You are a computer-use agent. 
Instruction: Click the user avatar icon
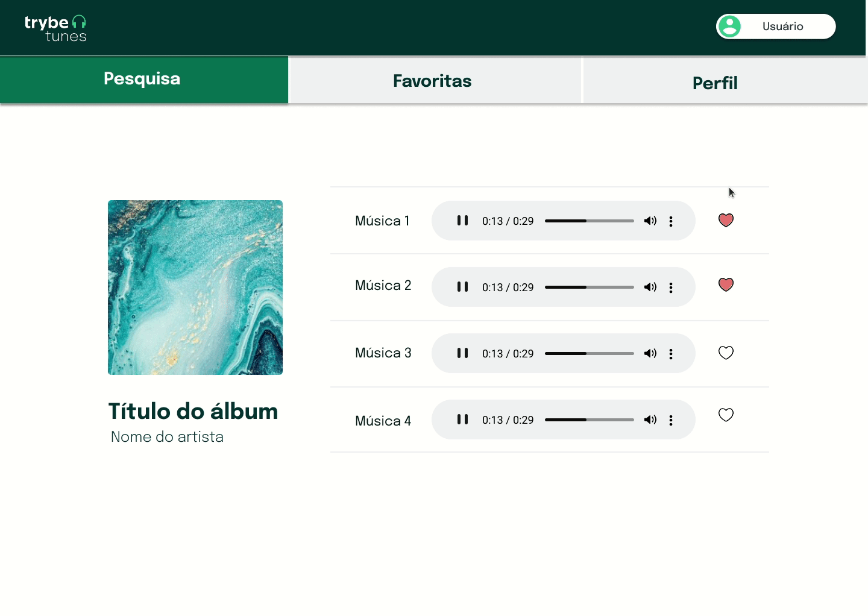click(730, 26)
